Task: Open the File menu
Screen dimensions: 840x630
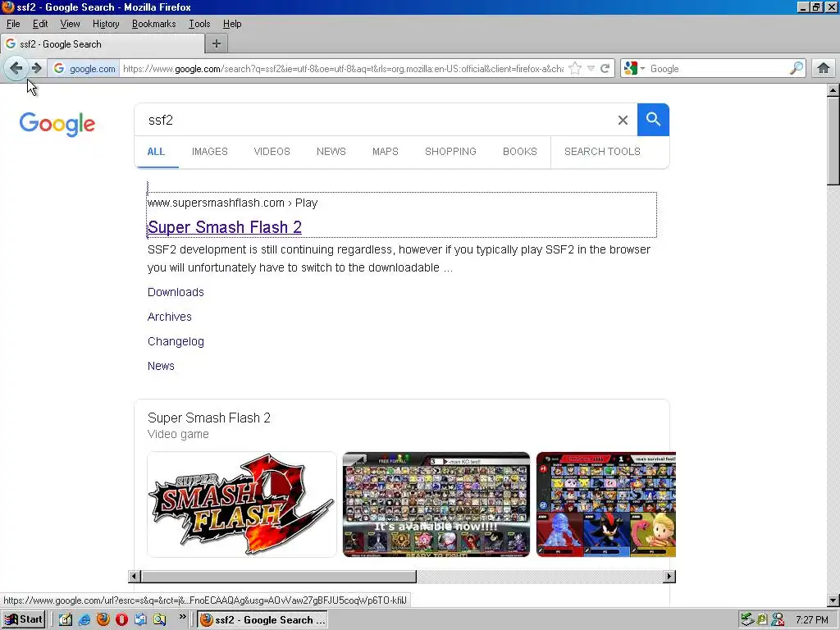Action: tap(13, 24)
